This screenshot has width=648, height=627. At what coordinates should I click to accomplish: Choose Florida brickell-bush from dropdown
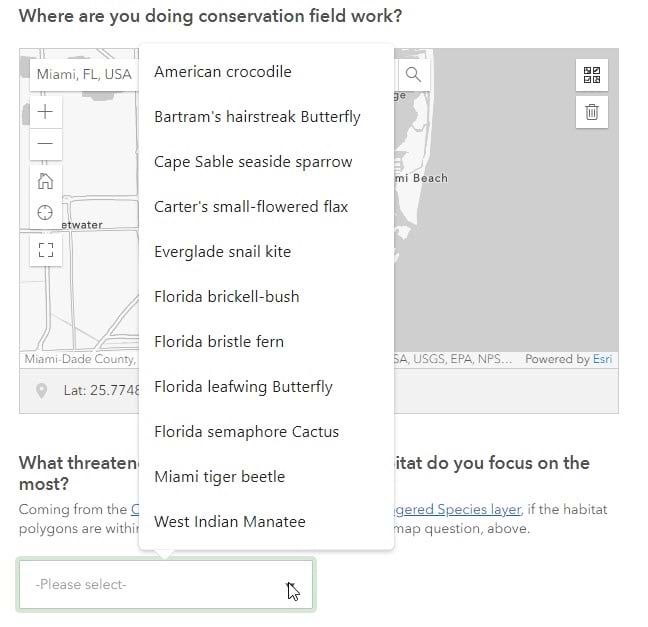pos(227,297)
